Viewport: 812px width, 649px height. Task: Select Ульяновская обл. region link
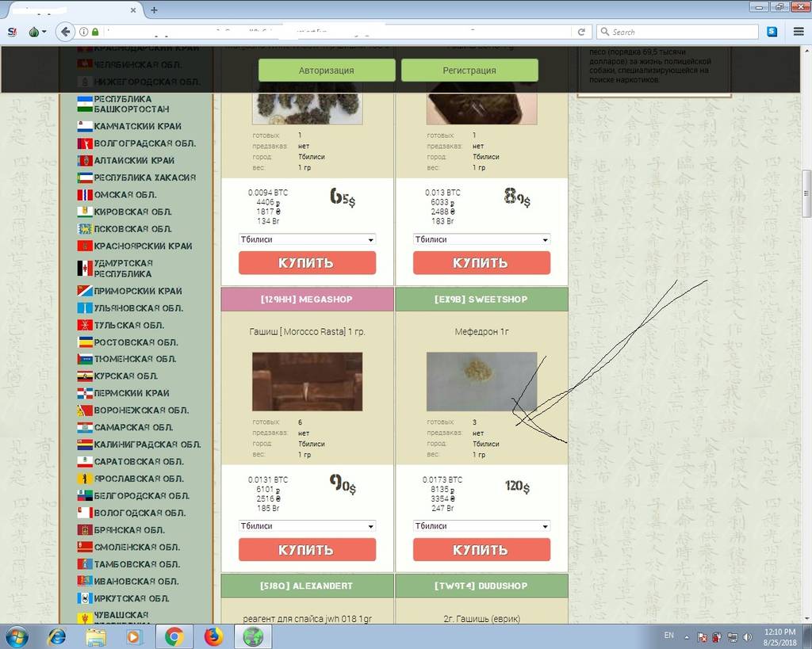click(x=138, y=308)
